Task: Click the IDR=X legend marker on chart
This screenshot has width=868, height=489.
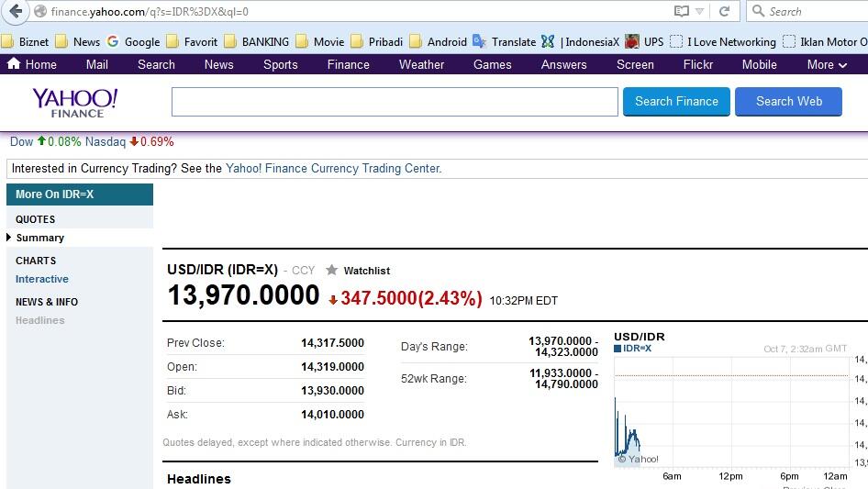Action: [x=618, y=349]
